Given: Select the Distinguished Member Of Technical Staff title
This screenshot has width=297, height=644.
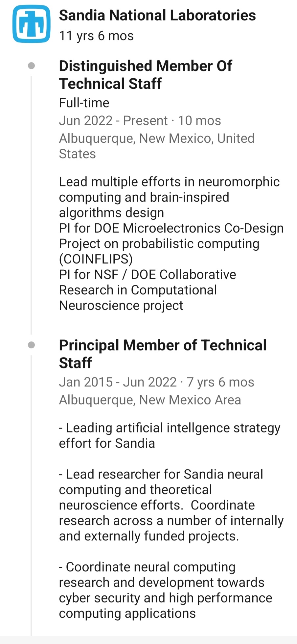Looking at the screenshot, I should (x=145, y=75).
